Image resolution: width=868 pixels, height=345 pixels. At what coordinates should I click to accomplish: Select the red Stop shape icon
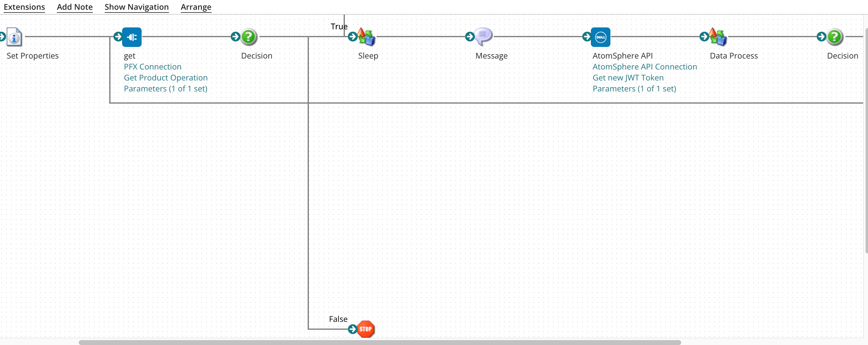pyautogui.click(x=366, y=329)
